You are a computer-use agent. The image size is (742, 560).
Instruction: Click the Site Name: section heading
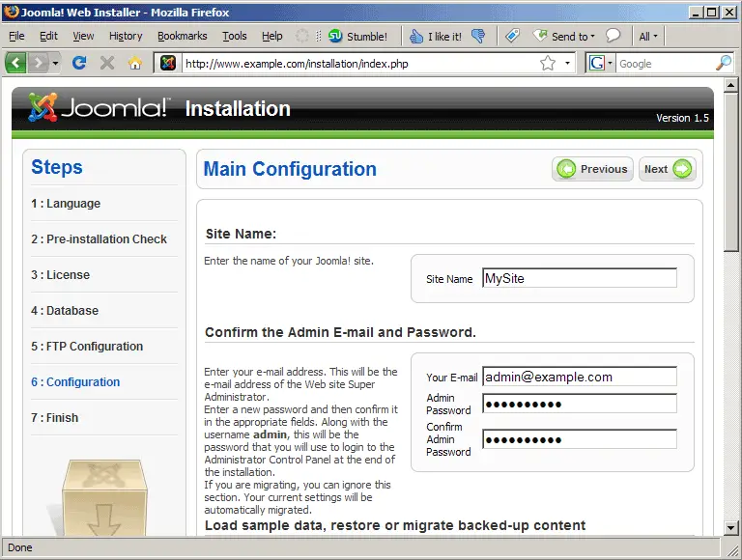(x=241, y=234)
